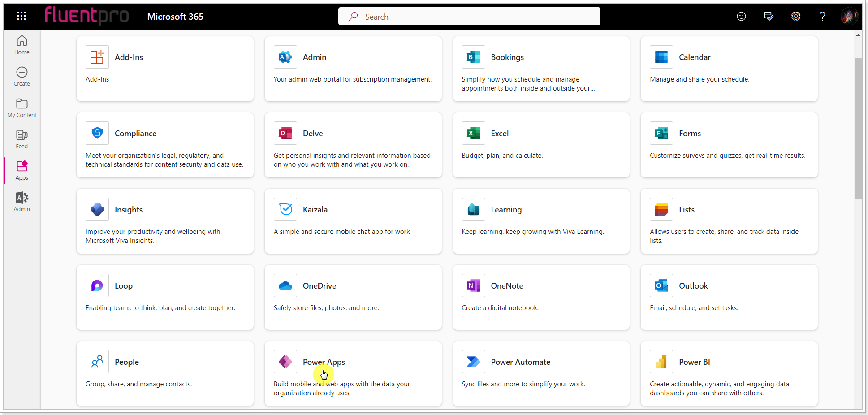Image resolution: width=868 pixels, height=415 pixels.
Task: Open Help with the question mark icon
Action: (822, 16)
